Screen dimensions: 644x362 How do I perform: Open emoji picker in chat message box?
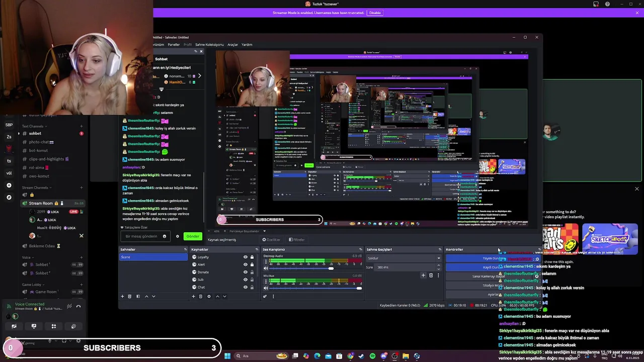(x=164, y=236)
